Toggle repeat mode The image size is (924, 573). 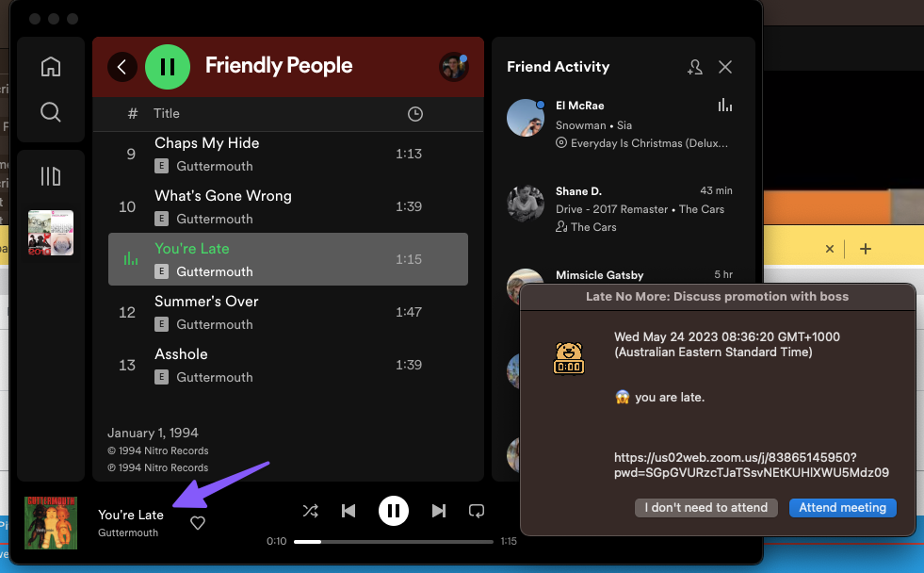tap(477, 511)
